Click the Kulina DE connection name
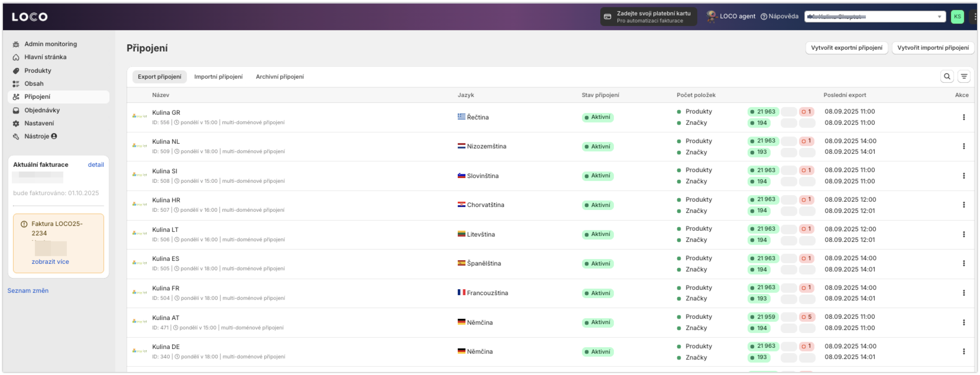 166,347
